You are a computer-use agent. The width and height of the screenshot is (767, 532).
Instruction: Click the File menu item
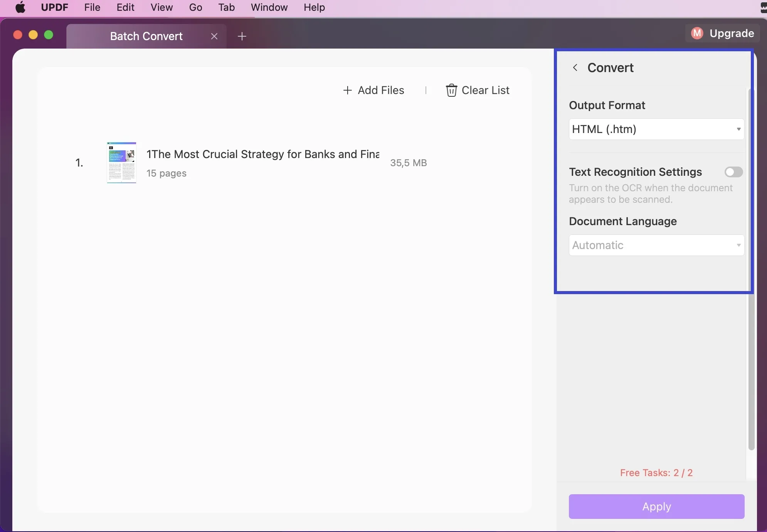point(92,7)
